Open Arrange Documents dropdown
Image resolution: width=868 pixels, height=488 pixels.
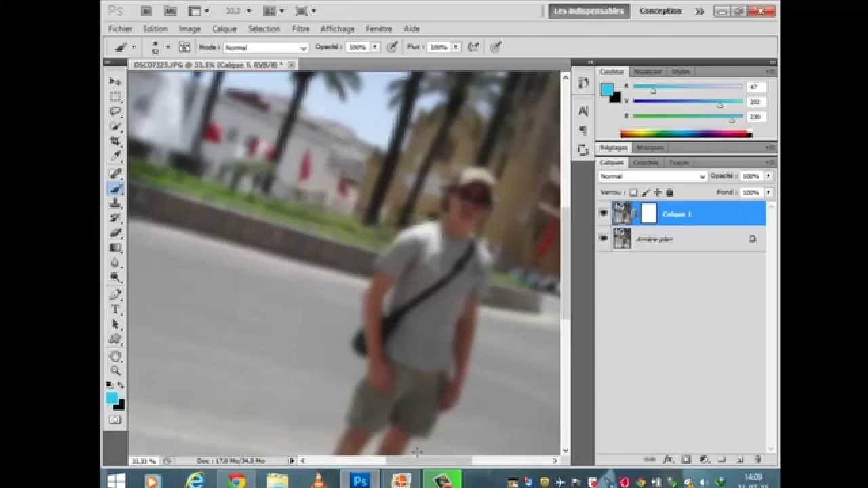click(x=273, y=11)
